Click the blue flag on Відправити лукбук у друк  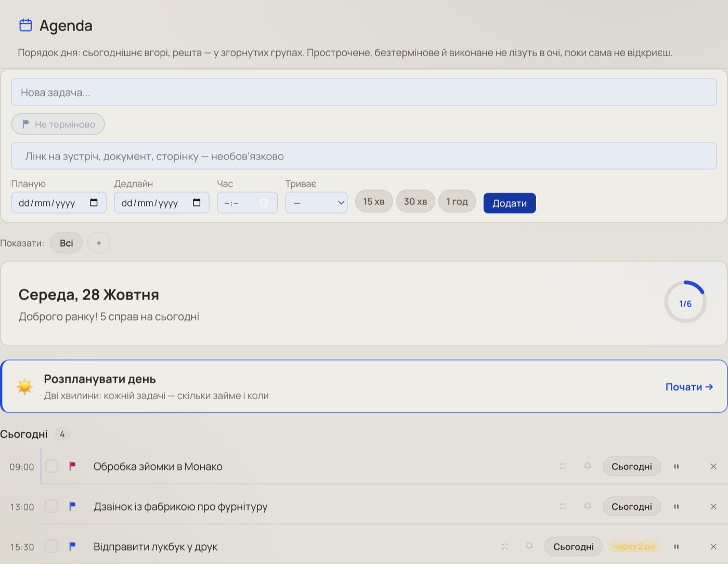point(72,546)
